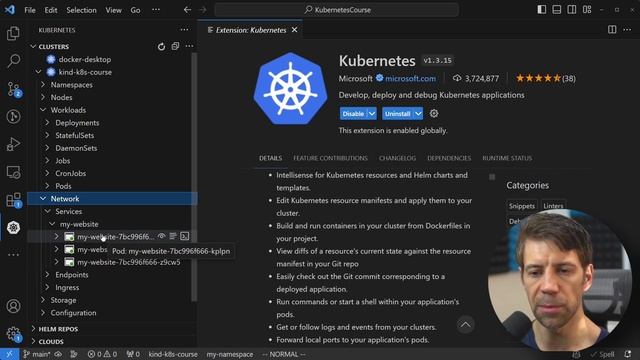Viewport: 640px width, 360px height.
Task: Split the editor to the right
Action: click(x=612, y=29)
